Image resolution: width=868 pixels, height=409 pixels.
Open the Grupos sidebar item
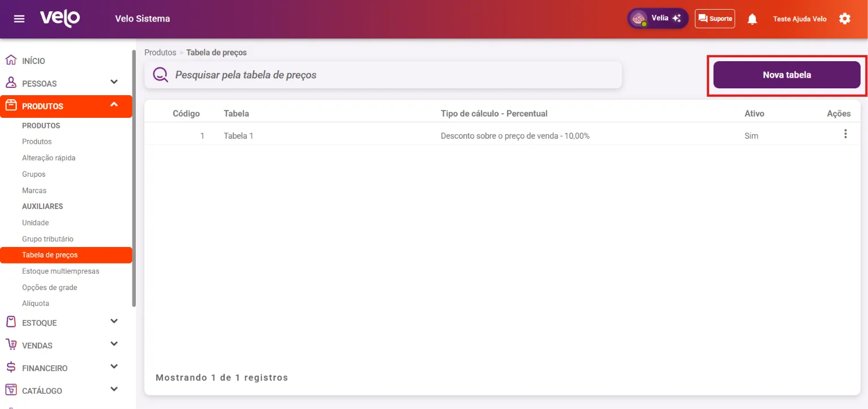click(34, 174)
